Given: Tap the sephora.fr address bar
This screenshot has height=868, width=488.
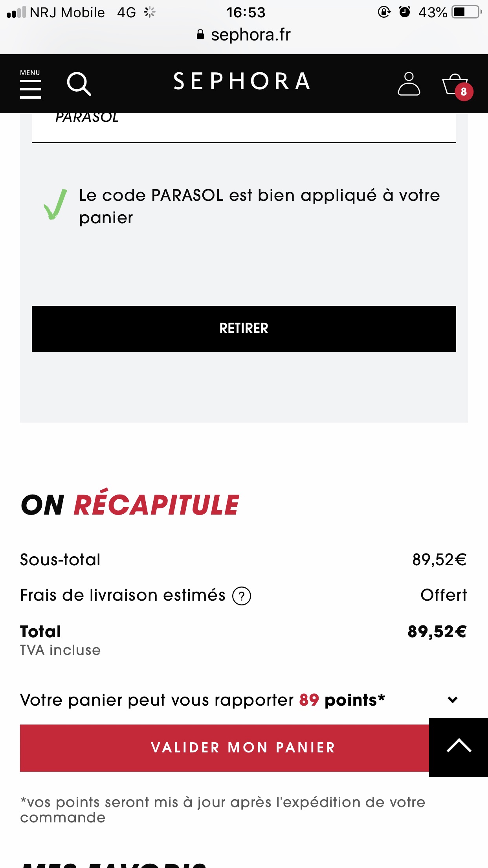Looking at the screenshot, I should pyautogui.click(x=244, y=35).
